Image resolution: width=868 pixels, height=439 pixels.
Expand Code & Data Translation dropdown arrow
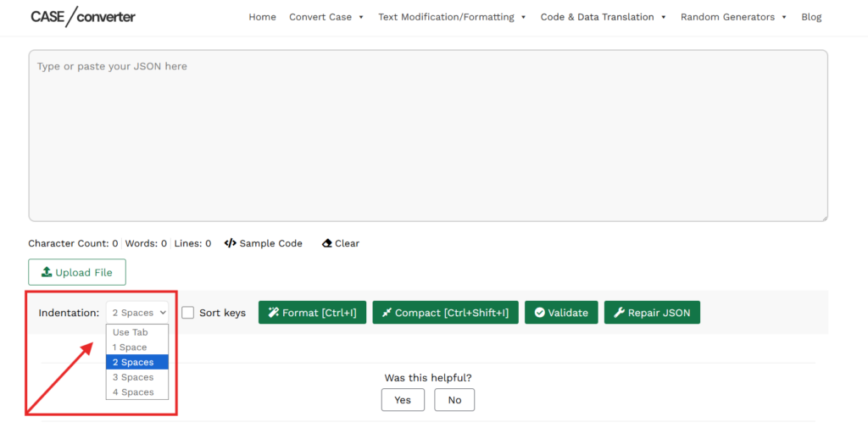[x=663, y=17]
